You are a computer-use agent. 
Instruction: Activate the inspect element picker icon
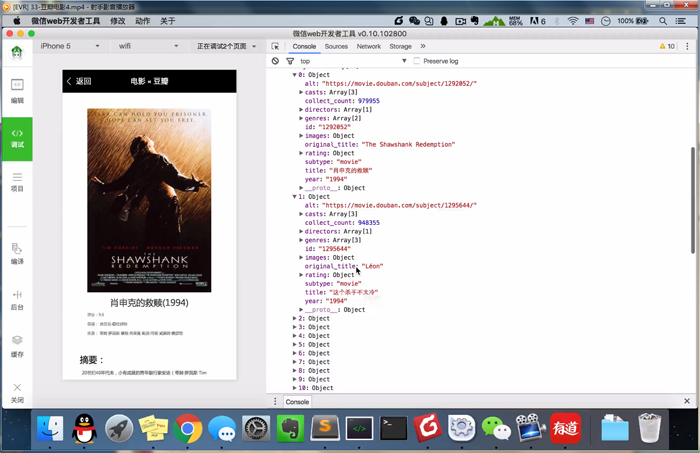[276, 46]
